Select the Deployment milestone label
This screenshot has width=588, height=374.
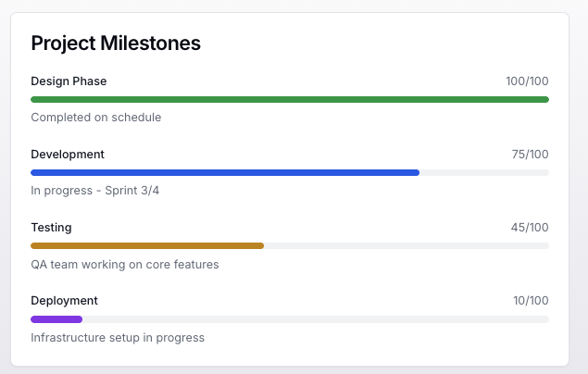64,301
